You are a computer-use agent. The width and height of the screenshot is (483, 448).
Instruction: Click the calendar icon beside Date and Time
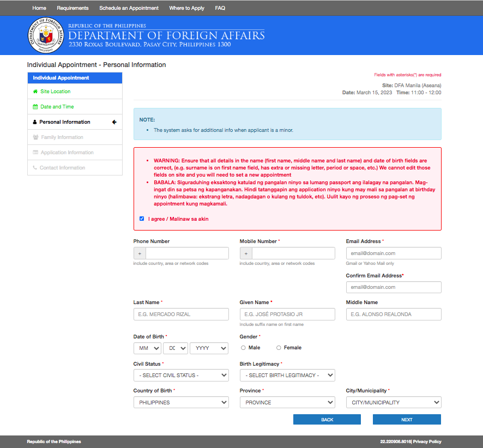pos(35,107)
